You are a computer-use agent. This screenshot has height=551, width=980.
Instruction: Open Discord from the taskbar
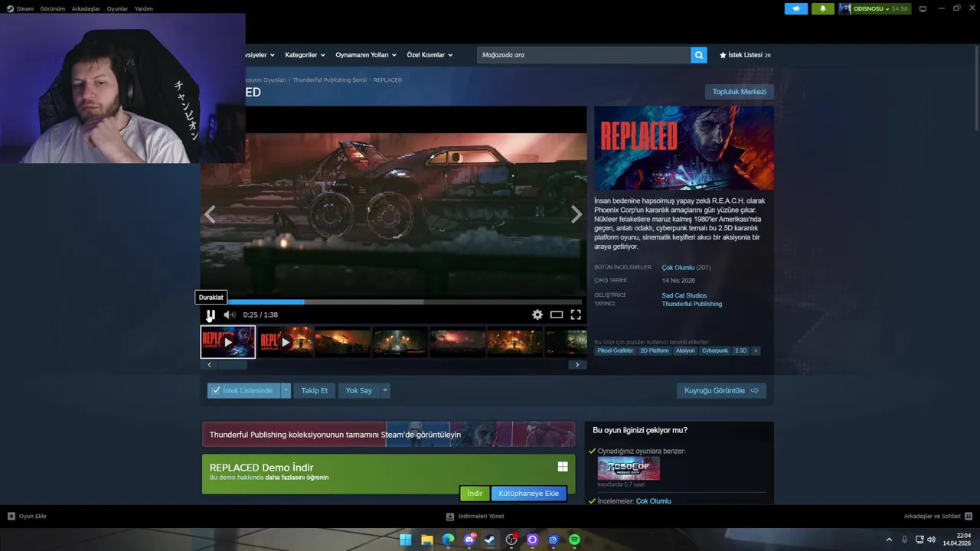[469, 540]
